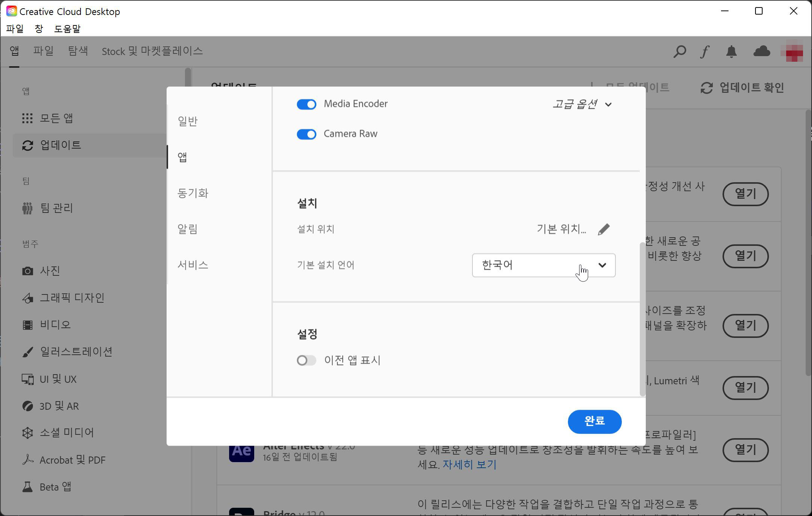The width and height of the screenshot is (812, 516).
Task: Expand Media Encoder advanced options
Action: pos(583,104)
